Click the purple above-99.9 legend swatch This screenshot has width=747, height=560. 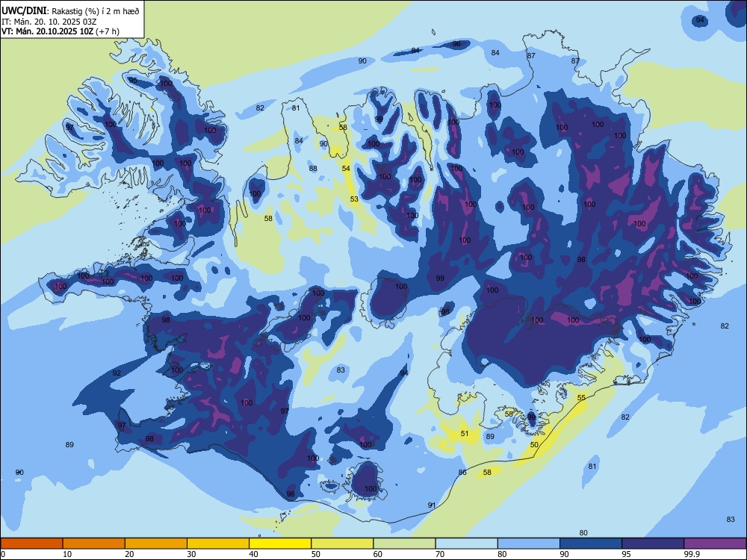pos(715,544)
